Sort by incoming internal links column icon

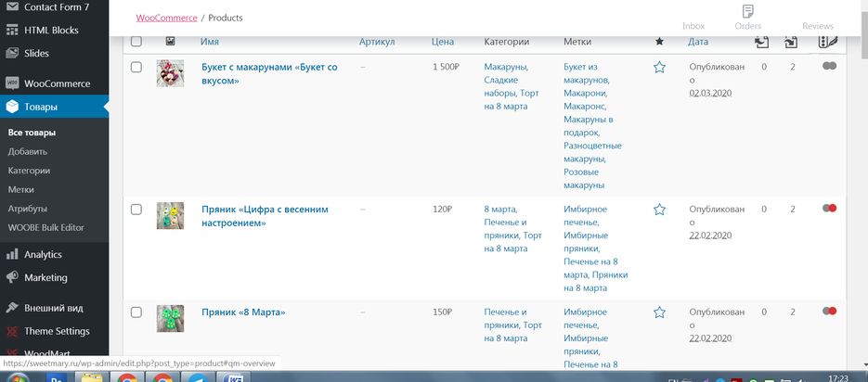(x=762, y=42)
